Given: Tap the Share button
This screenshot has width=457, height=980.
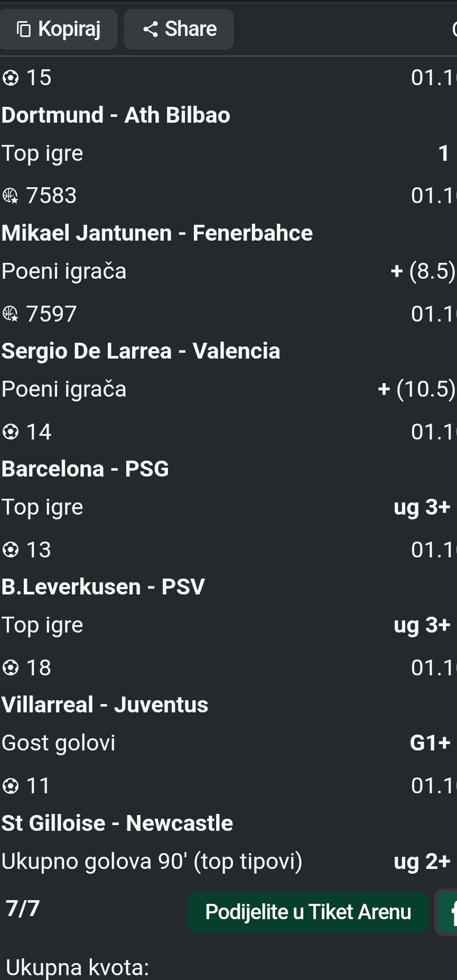Looking at the screenshot, I should click(x=179, y=29).
